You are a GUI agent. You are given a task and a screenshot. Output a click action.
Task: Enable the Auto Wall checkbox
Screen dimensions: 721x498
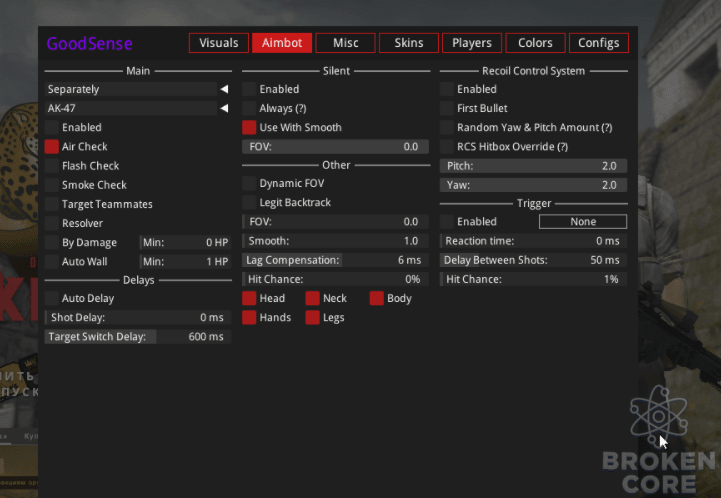(x=52, y=262)
